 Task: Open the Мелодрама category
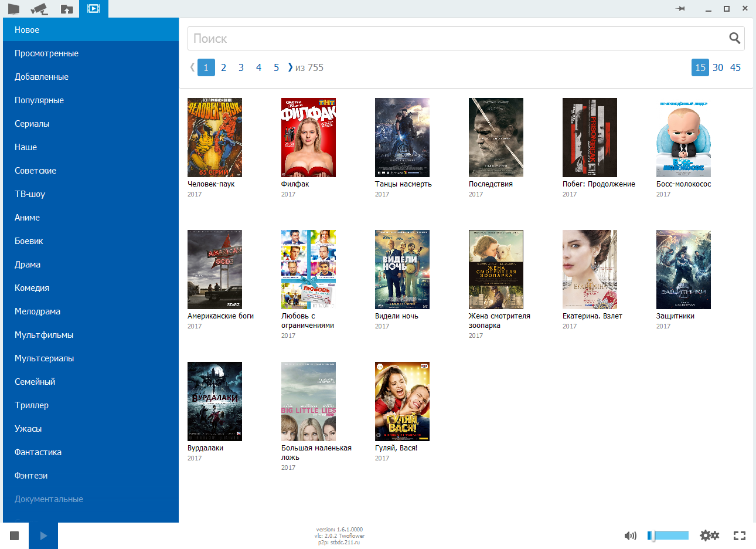click(x=91, y=311)
